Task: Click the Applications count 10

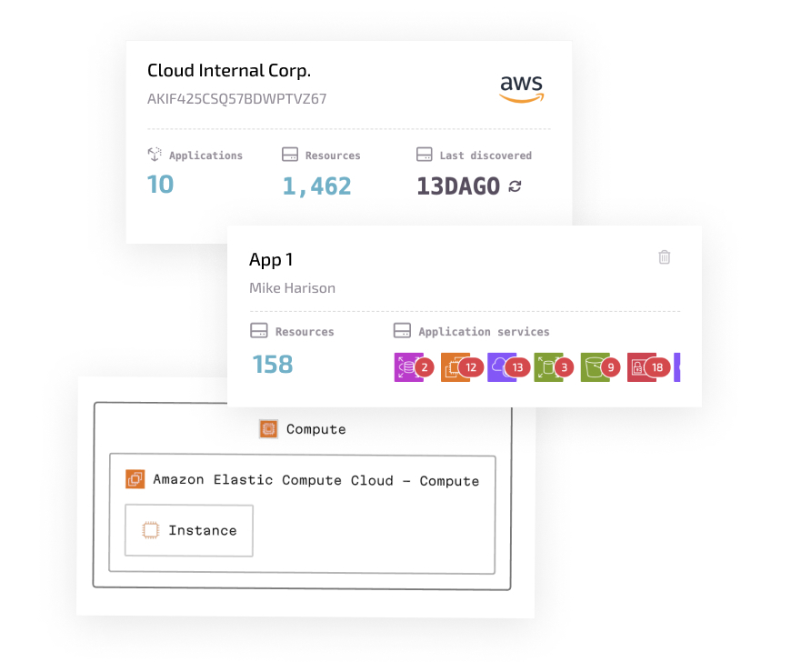Action: coord(160,185)
